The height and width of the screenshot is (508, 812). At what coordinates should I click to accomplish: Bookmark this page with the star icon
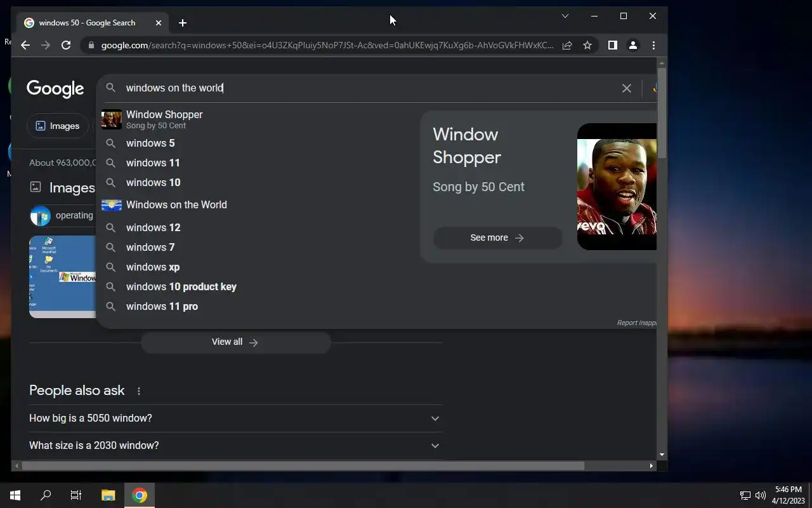coord(587,45)
